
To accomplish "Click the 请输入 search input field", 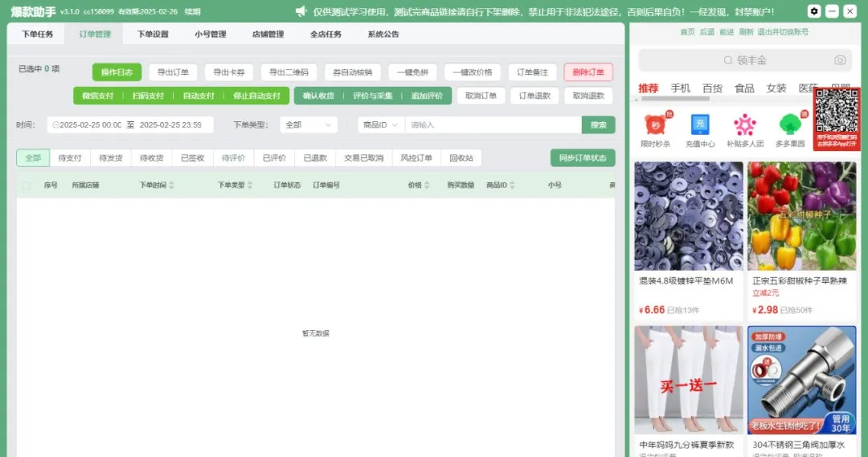I will 493,125.
